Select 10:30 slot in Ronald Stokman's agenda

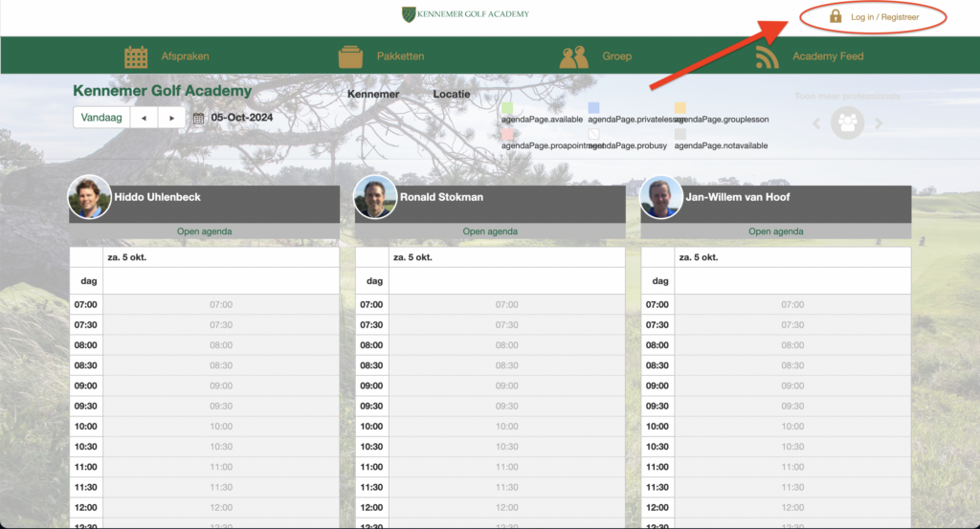tap(506, 447)
